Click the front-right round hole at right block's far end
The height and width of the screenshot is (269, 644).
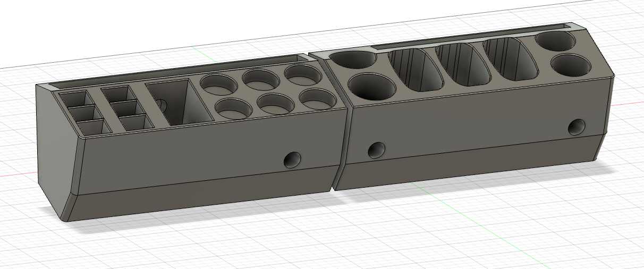(x=571, y=64)
